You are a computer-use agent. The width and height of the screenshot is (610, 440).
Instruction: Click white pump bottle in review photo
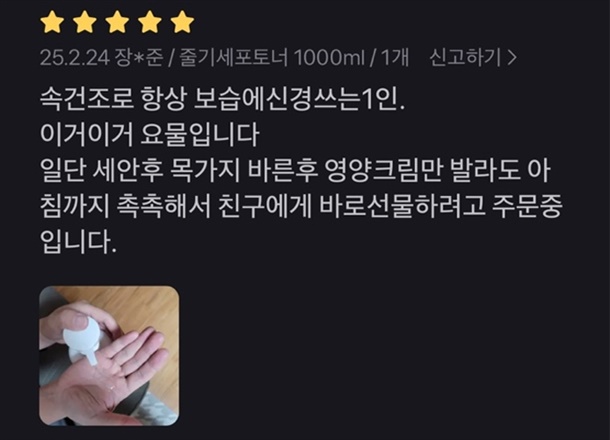tap(82, 339)
